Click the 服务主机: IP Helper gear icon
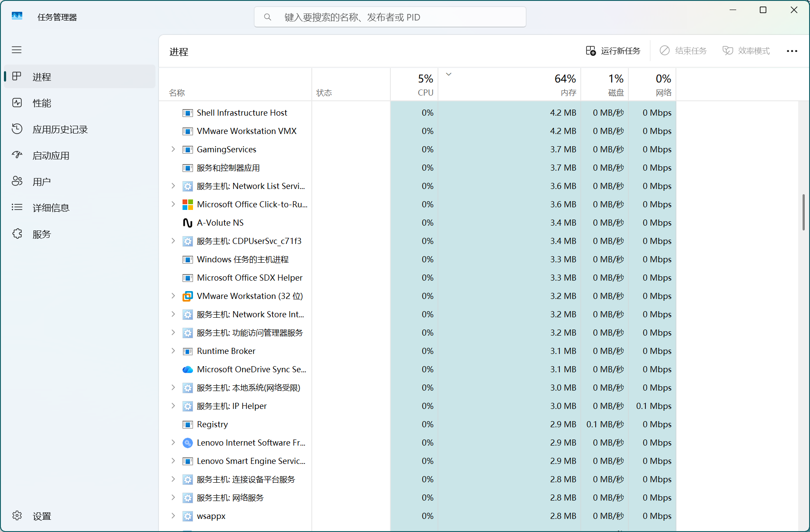Viewport: 810px width, 532px height. point(187,406)
